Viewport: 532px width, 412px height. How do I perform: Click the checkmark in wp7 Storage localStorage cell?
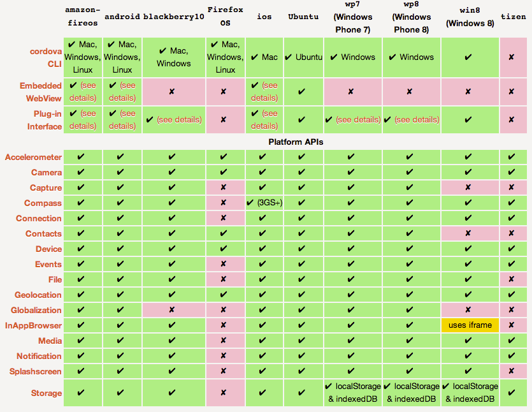(x=328, y=386)
